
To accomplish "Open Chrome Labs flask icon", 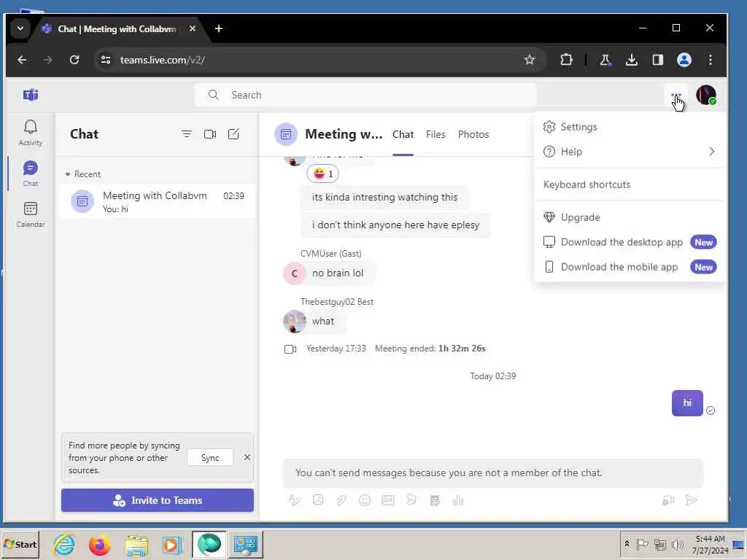I will 605,60.
